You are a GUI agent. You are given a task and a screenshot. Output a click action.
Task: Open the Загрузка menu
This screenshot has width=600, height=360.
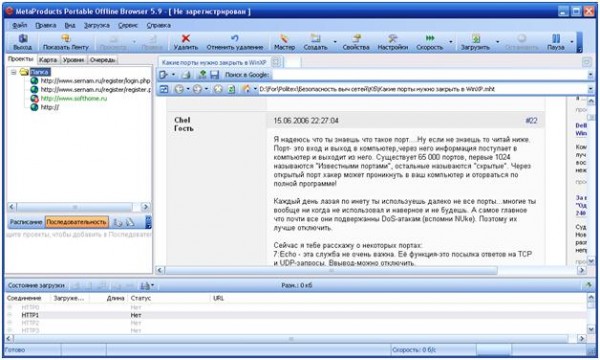tap(97, 25)
